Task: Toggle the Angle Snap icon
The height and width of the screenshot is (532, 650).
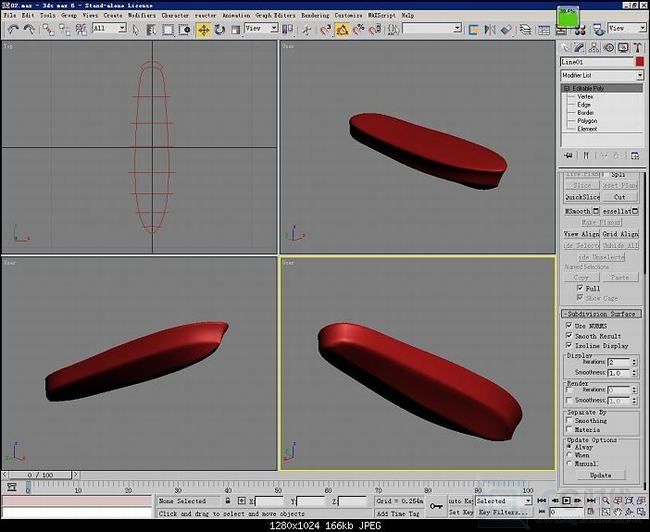Action: click(x=342, y=29)
